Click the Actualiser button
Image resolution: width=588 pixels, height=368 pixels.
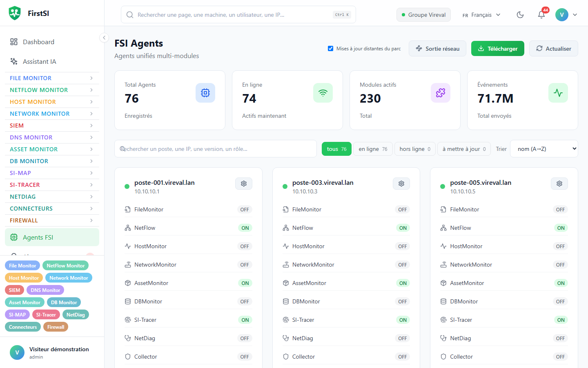pyautogui.click(x=554, y=48)
